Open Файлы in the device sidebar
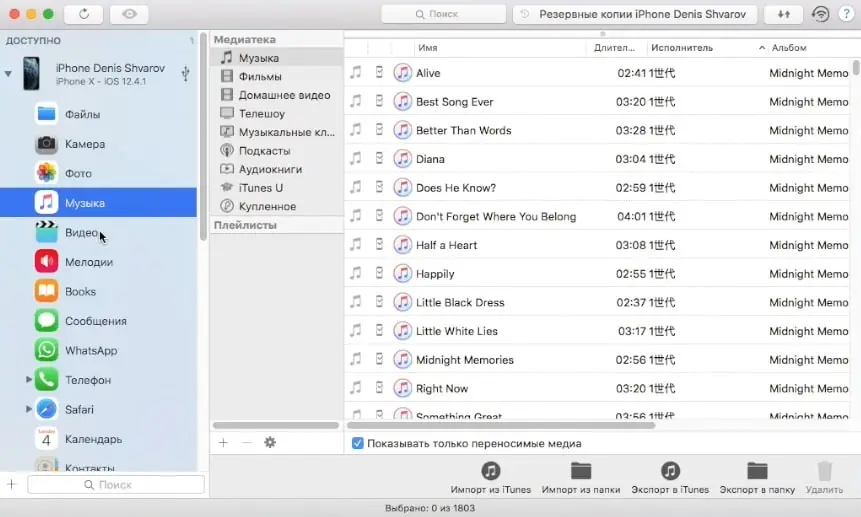861x517 pixels. pos(98,114)
